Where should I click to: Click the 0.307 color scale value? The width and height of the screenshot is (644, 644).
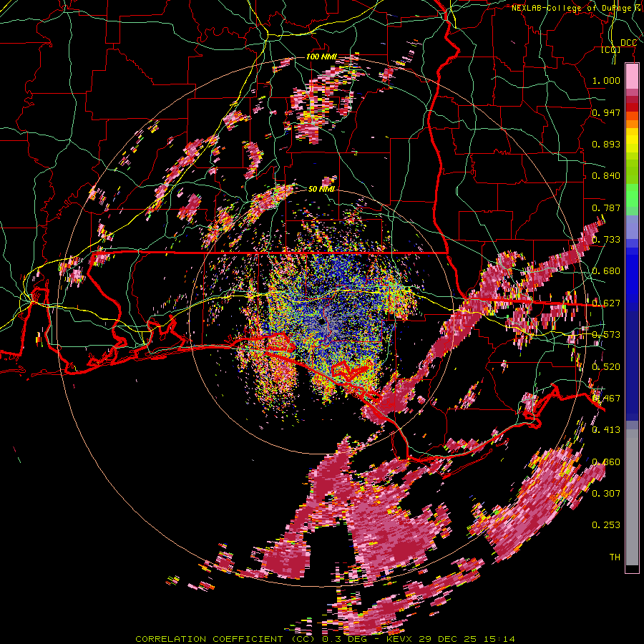(x=606, y=493)
